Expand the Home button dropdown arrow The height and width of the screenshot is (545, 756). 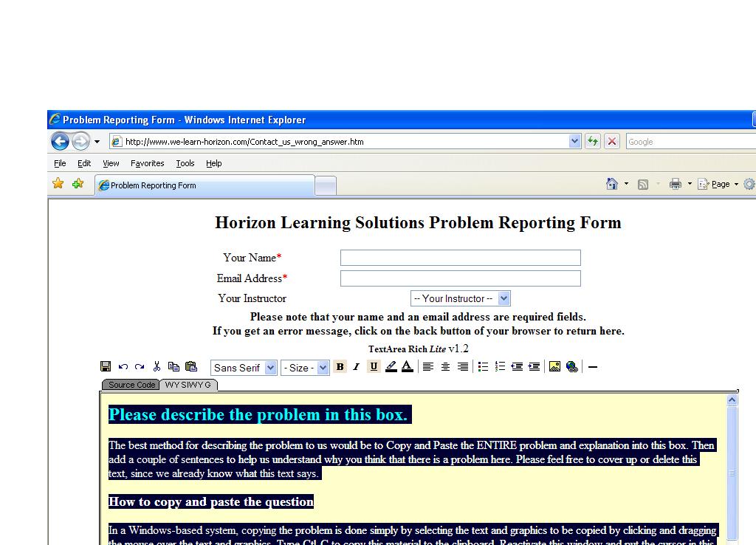coord(626,184)
